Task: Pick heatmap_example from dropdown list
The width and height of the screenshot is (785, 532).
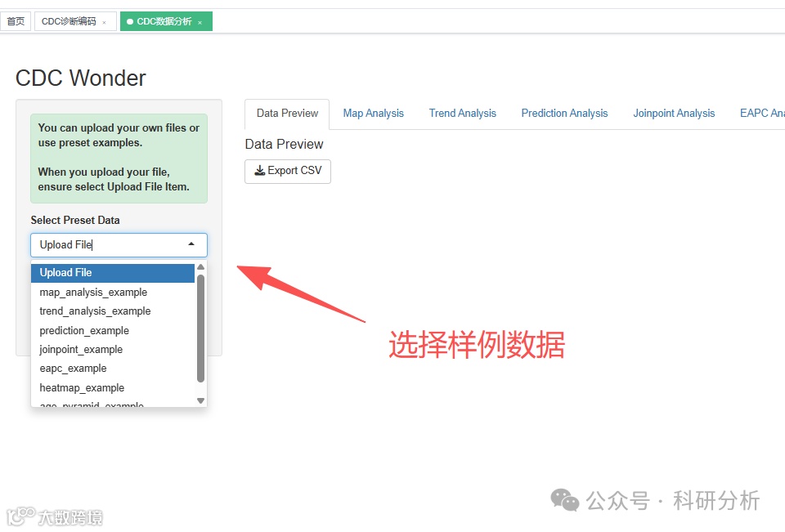Action: tap(113, 388)
